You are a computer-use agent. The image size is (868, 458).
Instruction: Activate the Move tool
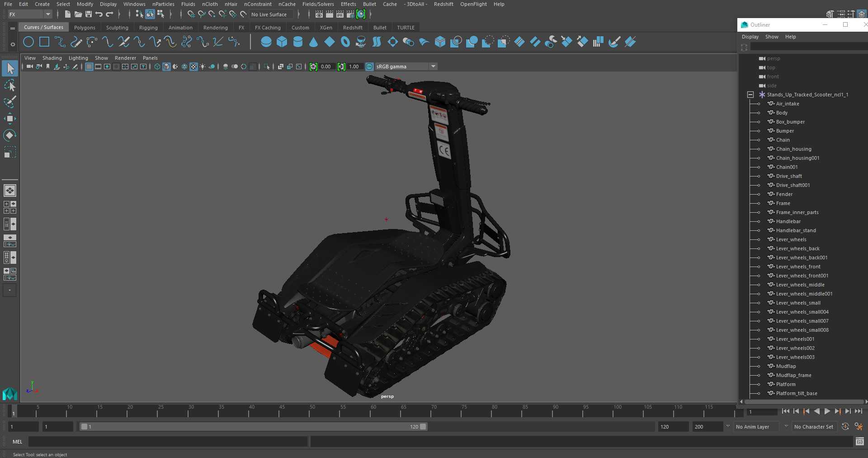tap(10, 119)
